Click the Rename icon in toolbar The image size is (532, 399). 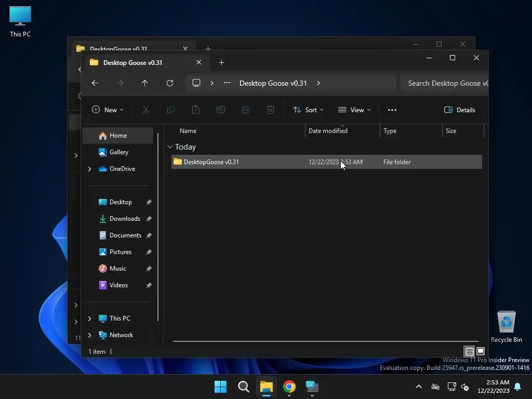click(x=221, y=110)
